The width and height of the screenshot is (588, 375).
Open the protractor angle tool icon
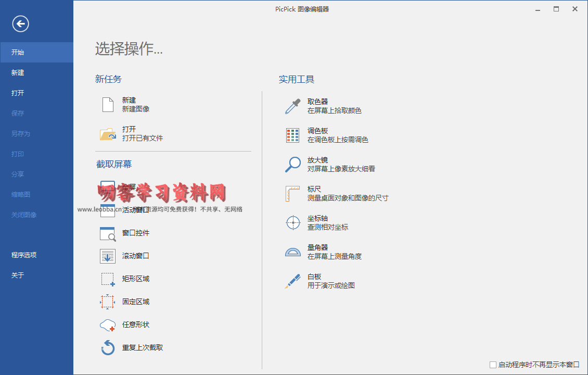(293, 252)
